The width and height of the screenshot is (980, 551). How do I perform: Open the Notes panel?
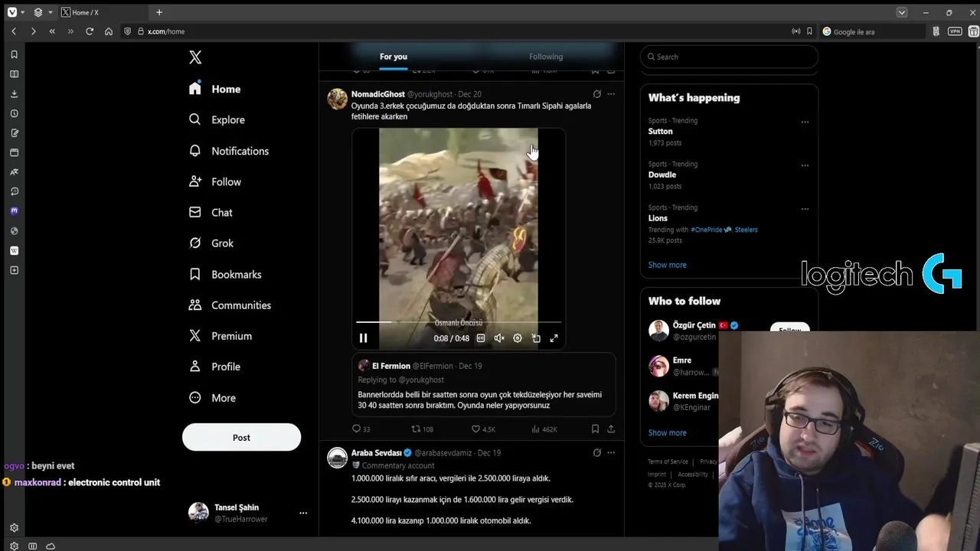coord(14,133)
